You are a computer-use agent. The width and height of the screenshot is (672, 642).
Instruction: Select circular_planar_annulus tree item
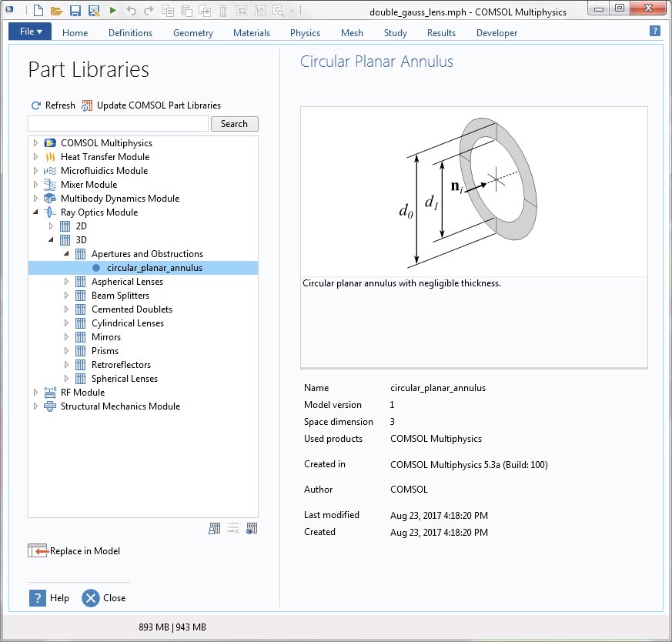pos(154,268)
